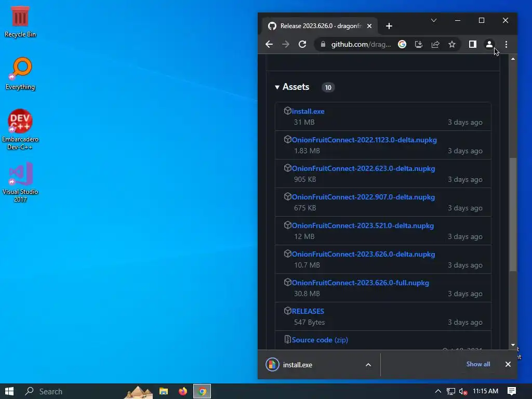Download OnionFruitConnect-2022.623.0-delta.nupkg
Screen dimensions: 532x399
coord(363,169)
